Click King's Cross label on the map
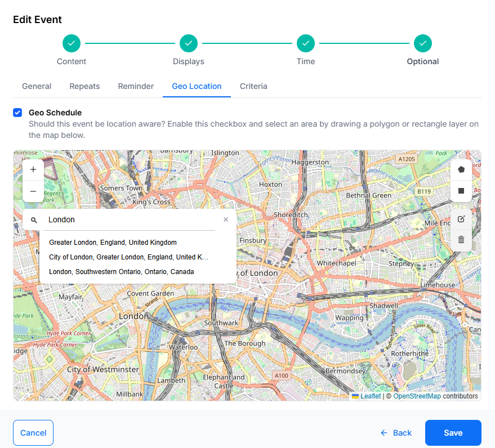Image resolution: width=495 pixels, height=448 pixels. pos(151,202)
